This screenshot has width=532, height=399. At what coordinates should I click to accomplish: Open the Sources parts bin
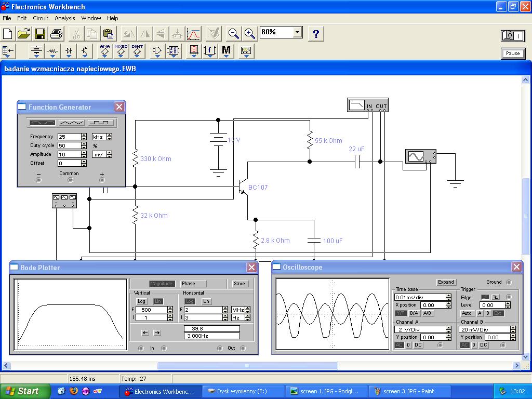tap(36, 51)
